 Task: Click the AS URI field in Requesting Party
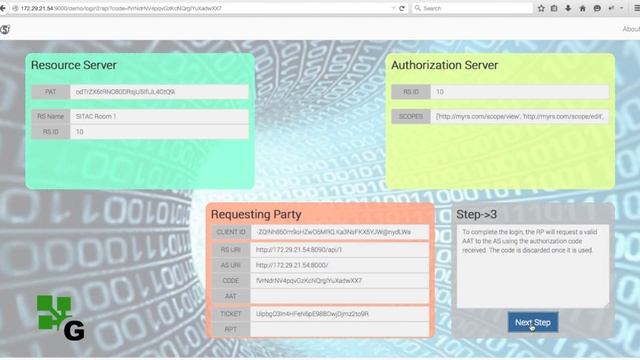pyautogui.click(x=340, y=265)
